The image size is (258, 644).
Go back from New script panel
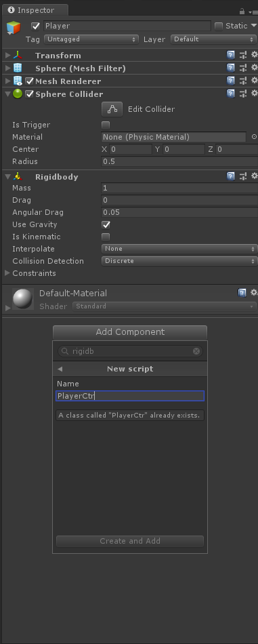pyautogui.click(x=60, y=369)
